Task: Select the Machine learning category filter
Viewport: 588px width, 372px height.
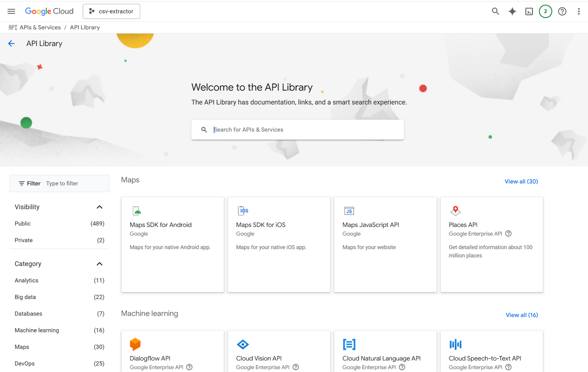Action: pyautogui.click(x=37, y=330)
